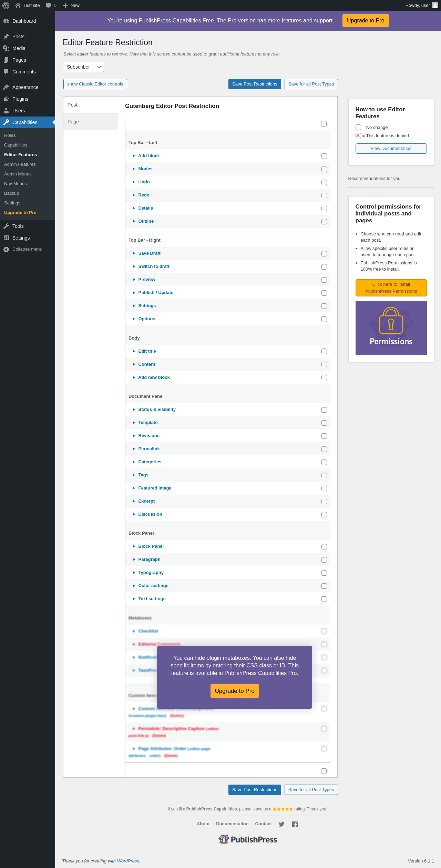441x868 pixels.
Task: Toggle the Edit title checkbox
Action: click(x=324, y=351)
